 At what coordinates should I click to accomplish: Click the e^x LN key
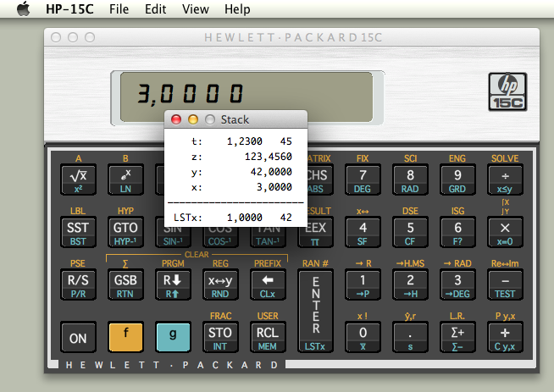coord(125,179)
